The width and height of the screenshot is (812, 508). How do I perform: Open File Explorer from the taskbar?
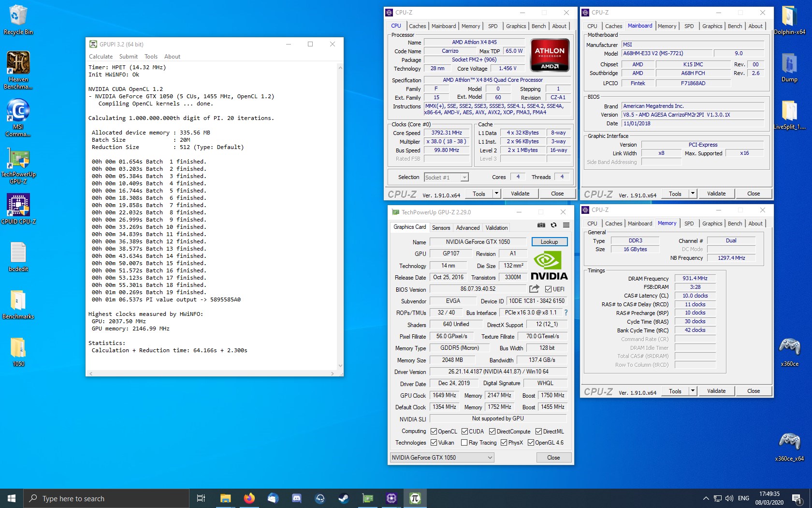point(225,498)
